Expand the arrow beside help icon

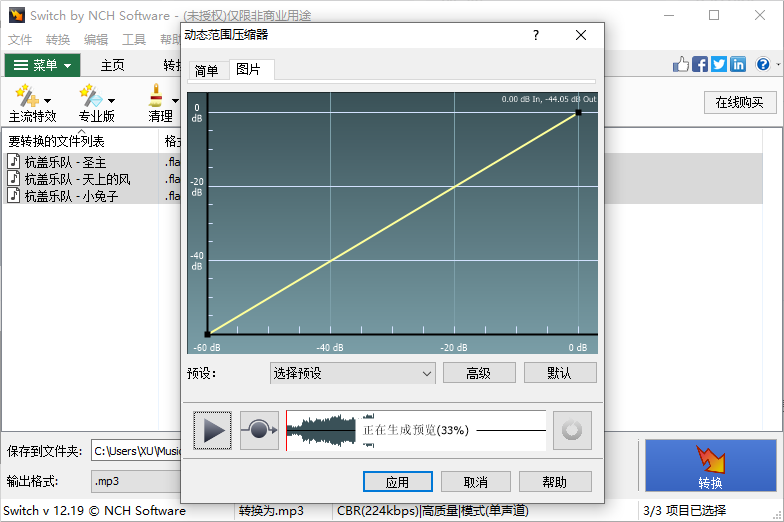pos(778,64)
